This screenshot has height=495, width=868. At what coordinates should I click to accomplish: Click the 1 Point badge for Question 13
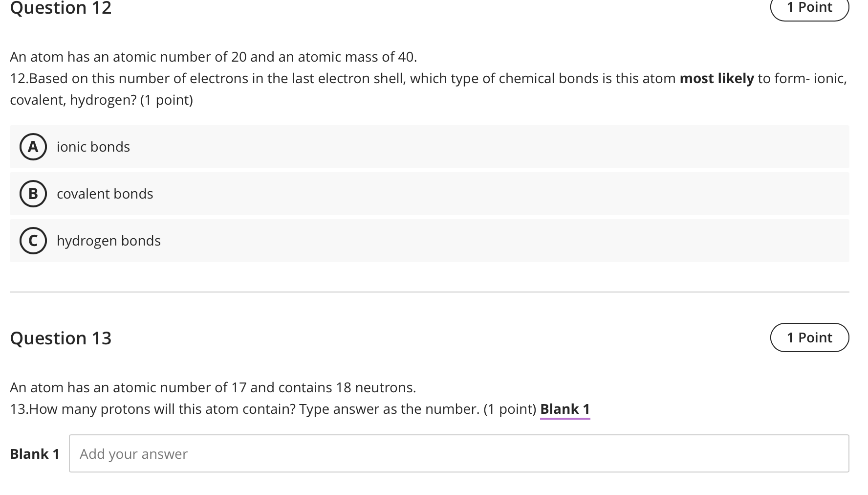(x=810, y=337)
